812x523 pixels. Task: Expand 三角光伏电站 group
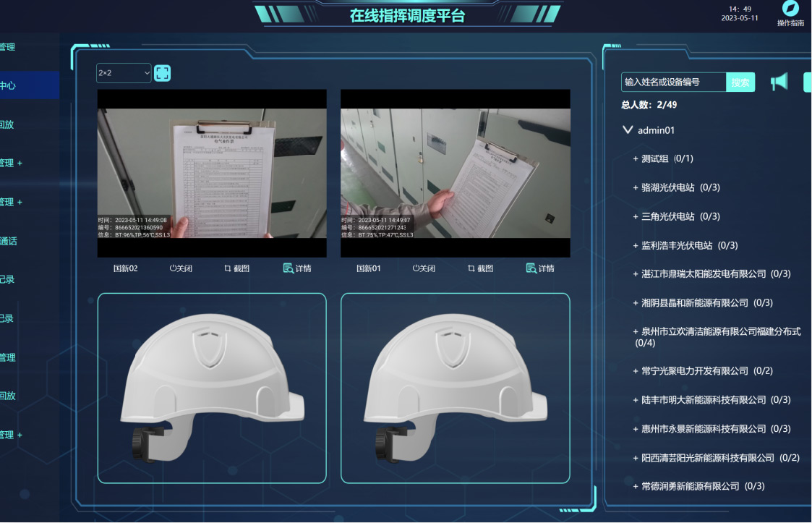click(636, 216)
